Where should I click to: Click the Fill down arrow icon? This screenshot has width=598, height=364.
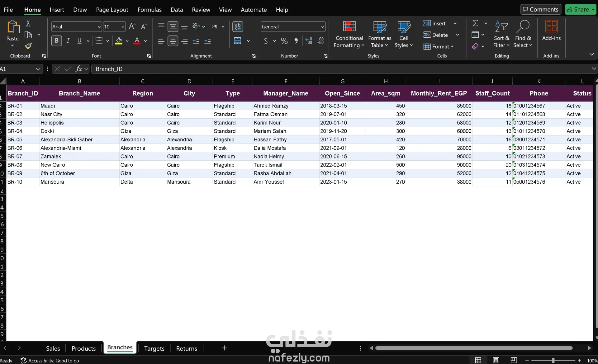coord(475,35)
